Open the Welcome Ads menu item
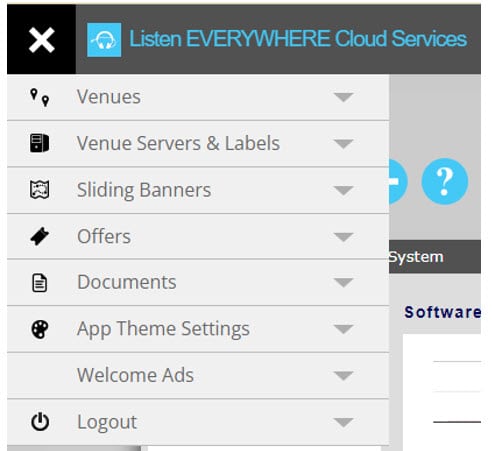The image size is (492, 451). [x=198, y=376]
